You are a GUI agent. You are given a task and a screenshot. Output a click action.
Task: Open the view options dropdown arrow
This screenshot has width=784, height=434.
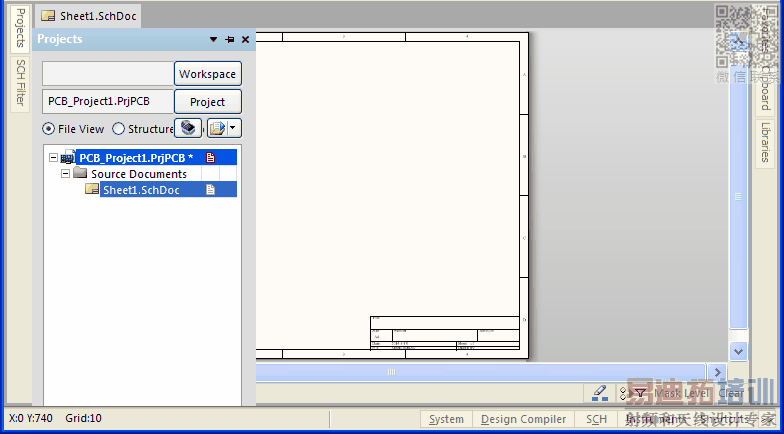232,128
